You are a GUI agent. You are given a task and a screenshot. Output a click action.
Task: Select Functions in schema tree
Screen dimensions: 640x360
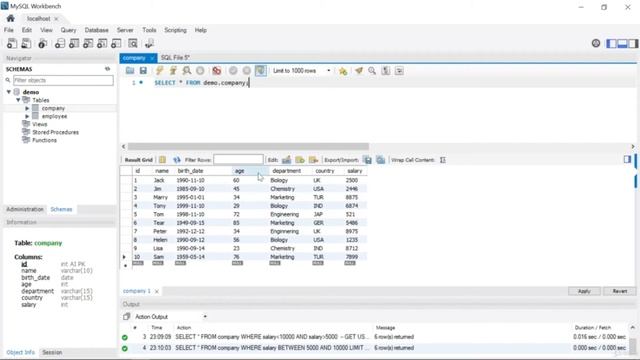click(44, 140)
